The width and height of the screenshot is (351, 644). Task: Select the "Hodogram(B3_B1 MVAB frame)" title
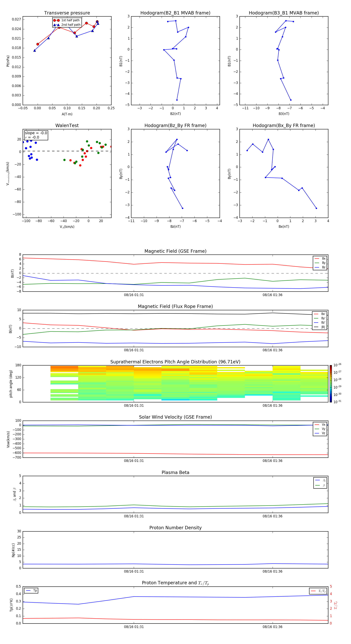(284, 13)
